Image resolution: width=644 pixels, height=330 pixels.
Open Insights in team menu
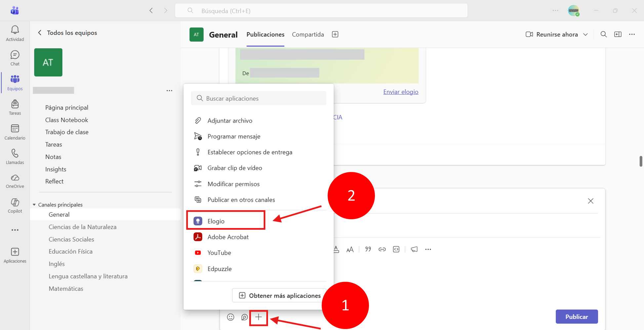(x=56, y=169)
